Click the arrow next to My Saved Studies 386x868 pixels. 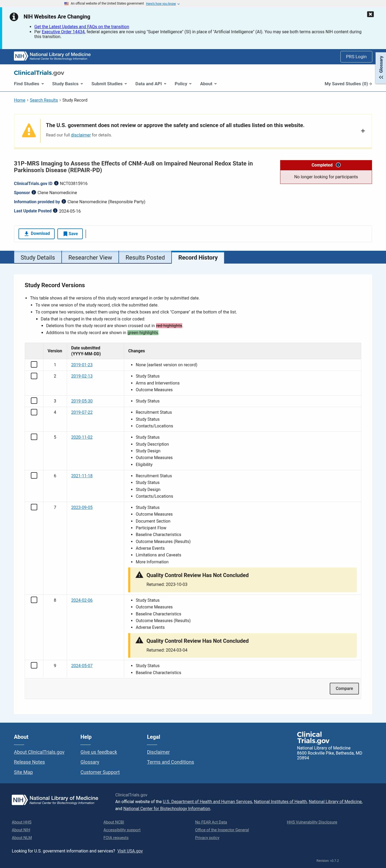(370, 84)
